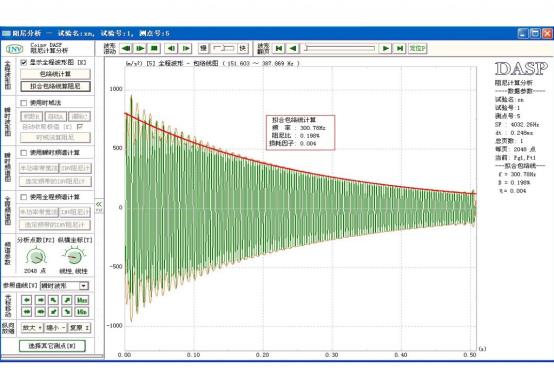
Task: Uncheck 显示全程波形图 checkbox
Action: point(24,63)
